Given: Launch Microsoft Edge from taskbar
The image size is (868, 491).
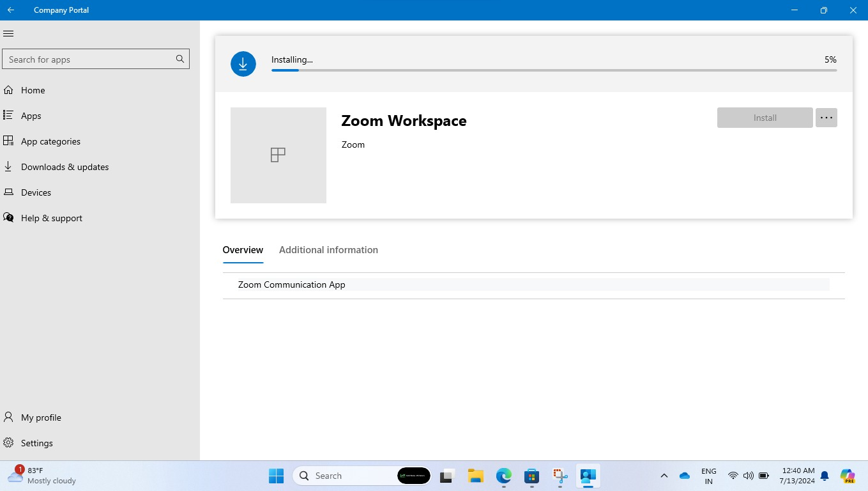Looking at the screenshot, I should pyautogui.click(x=504, y=476).
